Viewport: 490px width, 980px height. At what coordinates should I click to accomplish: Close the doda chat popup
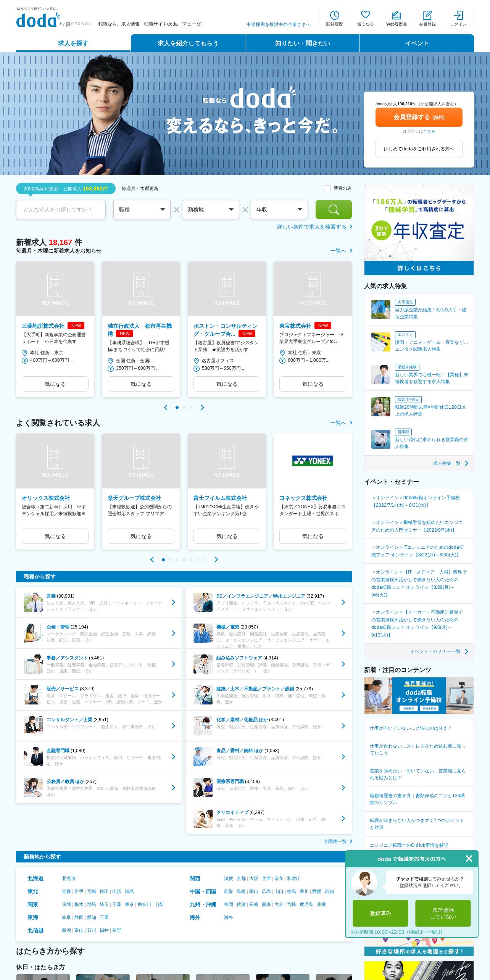[469, 859]
